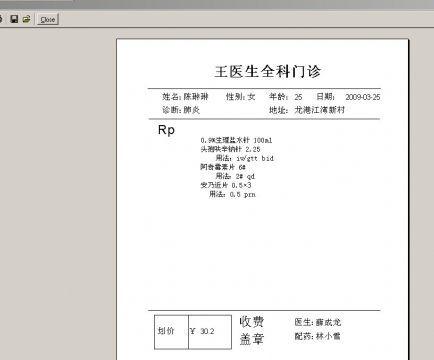Close the print preview with Close button
434x360 pixels.
click(x=48, y=19)
